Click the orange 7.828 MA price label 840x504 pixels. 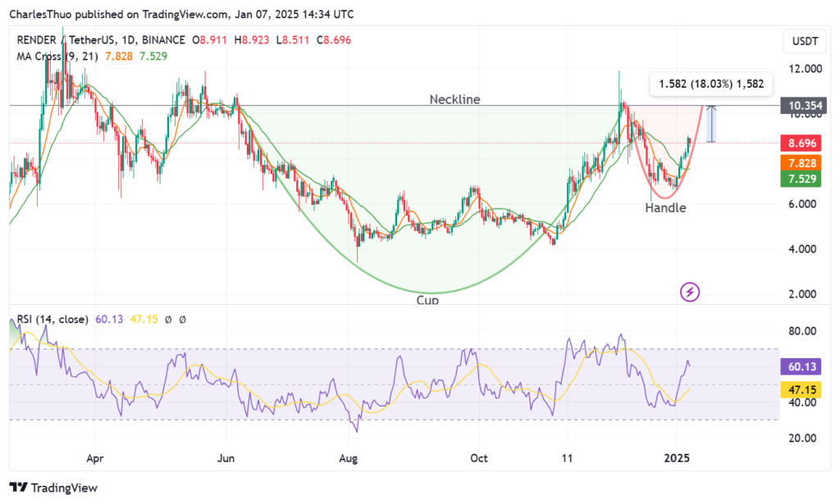click(x=801, y=163)
